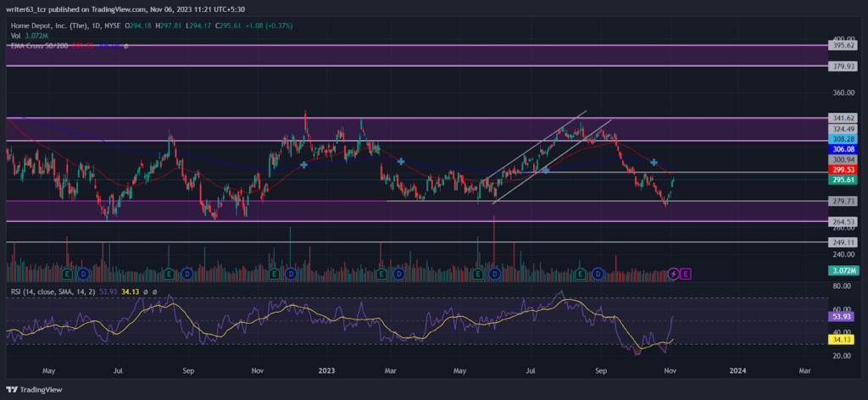Screen dimensions: 868x400
Task: Select the December 2022 EMA cross plus marker
Action: (304, 165)
